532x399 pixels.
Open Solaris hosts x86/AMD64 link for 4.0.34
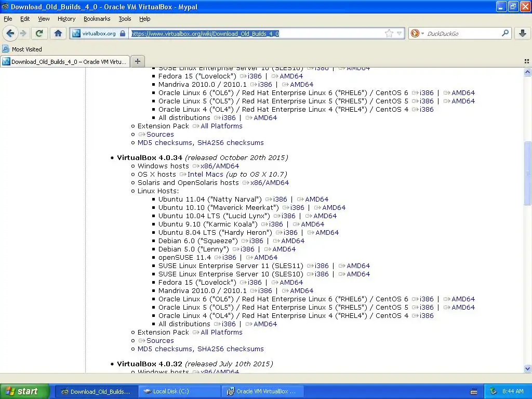[x=270, y=182]
